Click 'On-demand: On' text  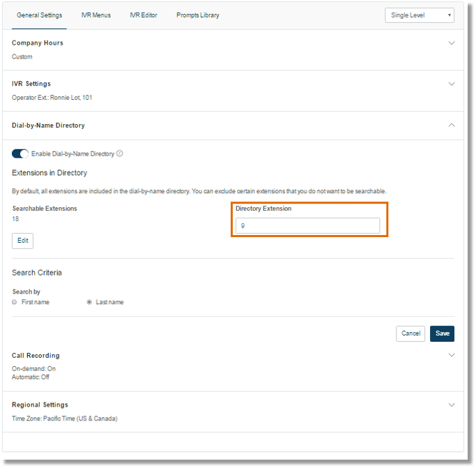33,369
